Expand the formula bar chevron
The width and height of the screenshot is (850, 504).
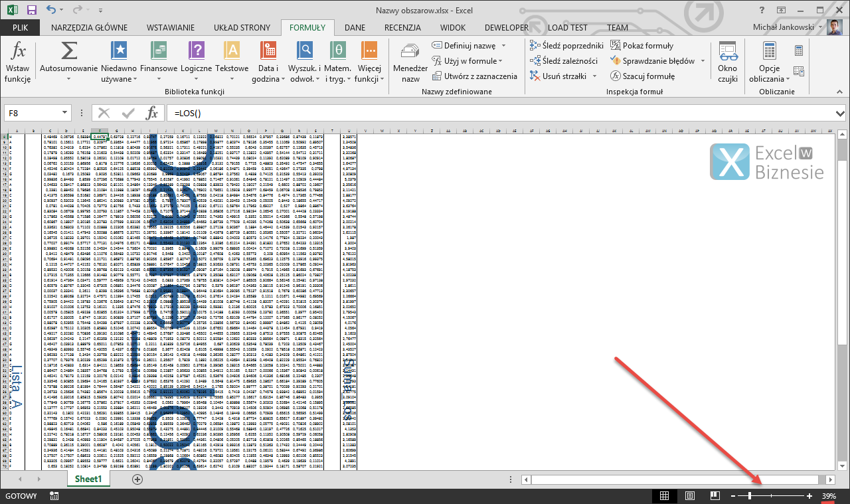click(x=841, y=114)
